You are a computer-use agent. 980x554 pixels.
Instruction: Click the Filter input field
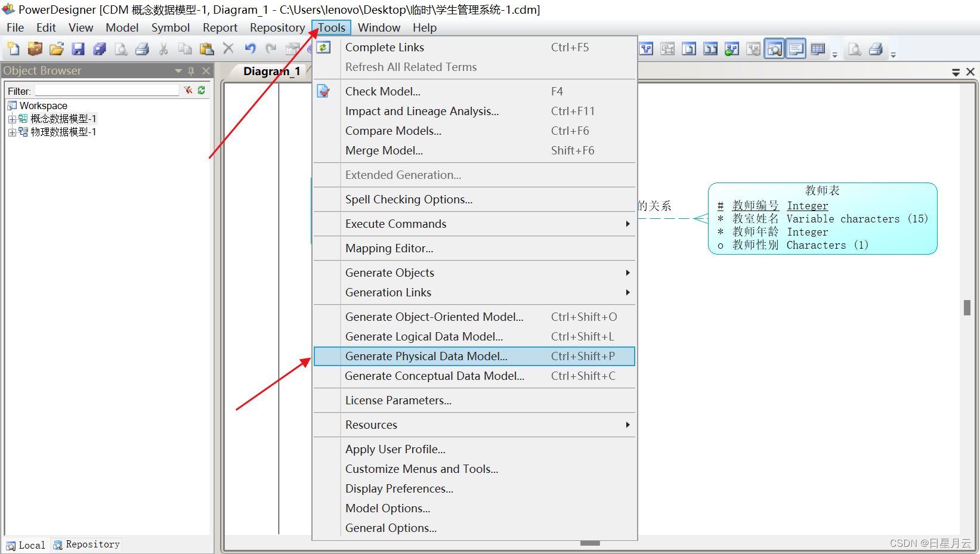coord(107,91)
